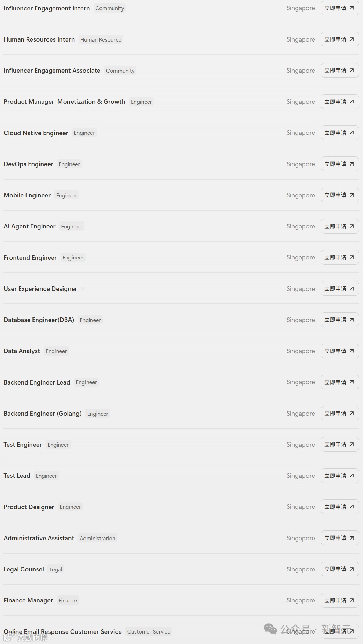Click the apply arrow icon for Cloud Native Engineer
This screenshot has width=363, height=644.
point(351,133)
